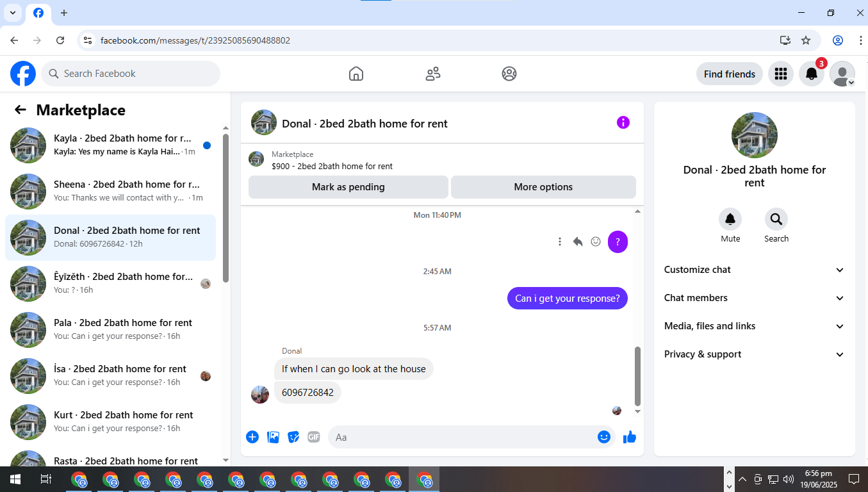Open Windows Task View
Image resolution: width=868 pixels, height=492 pixels.
point(46,479)
